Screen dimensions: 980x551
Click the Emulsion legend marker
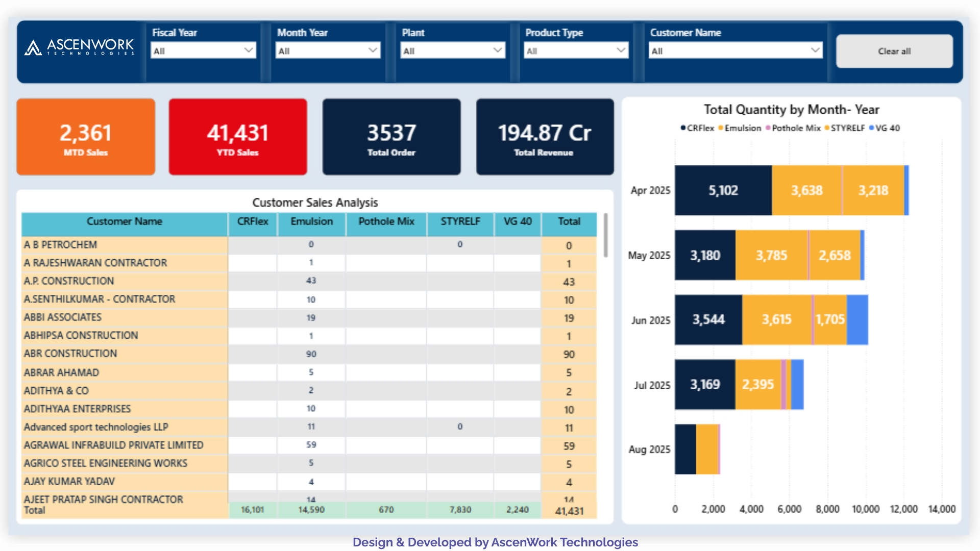click(x=721, y=128)
